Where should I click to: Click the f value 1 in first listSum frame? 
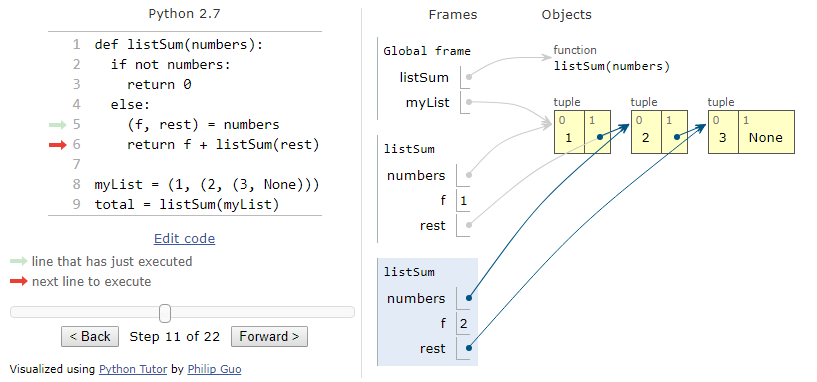[463, 201]
